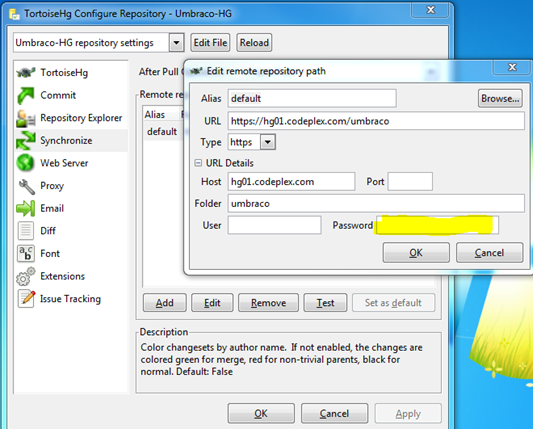Open the TortoiseHg settings page label
This screenshot has height=429, width=533.
(64, 73)
